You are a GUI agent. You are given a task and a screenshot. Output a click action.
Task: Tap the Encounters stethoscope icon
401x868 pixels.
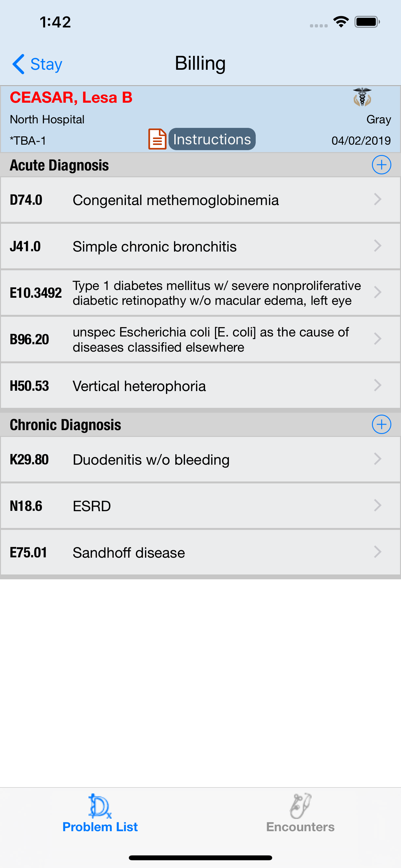(300, 806)
